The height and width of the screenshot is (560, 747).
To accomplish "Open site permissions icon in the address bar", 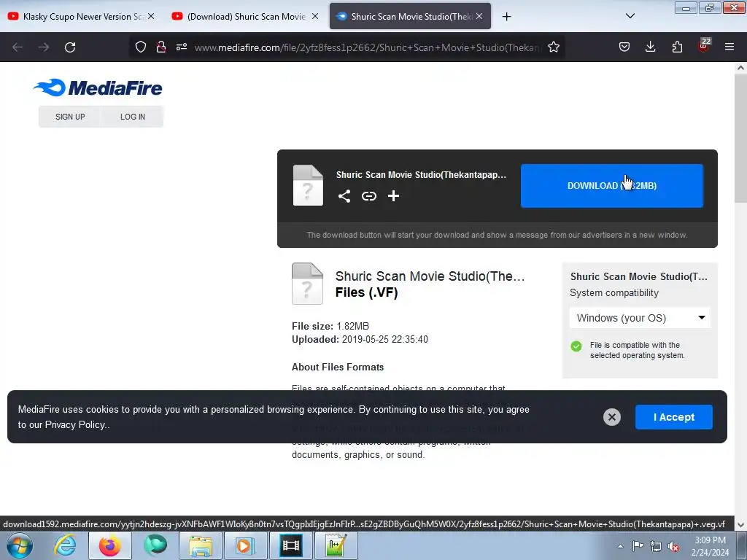I will coord(182,47).
